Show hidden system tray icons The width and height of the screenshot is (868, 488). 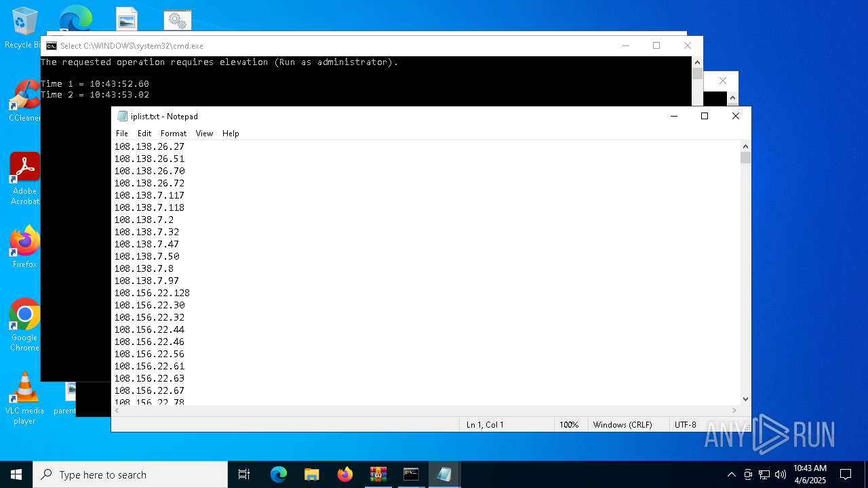click(x=731, y=474)
